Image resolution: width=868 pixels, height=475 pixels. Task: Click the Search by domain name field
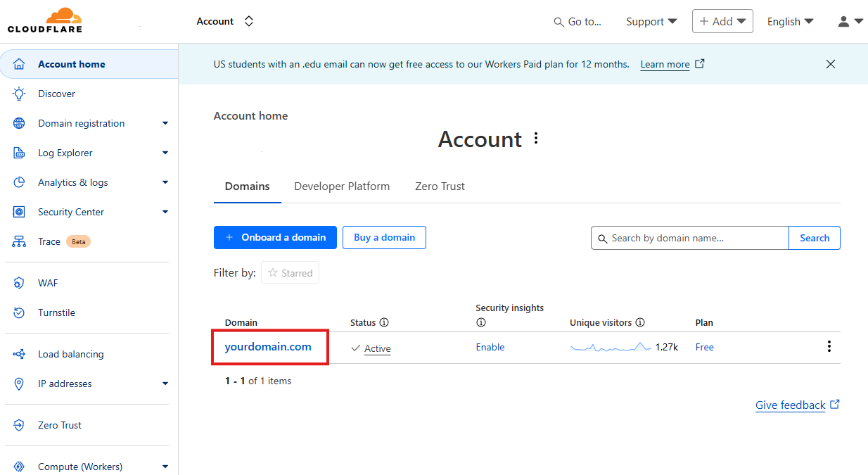click(690, 238)
